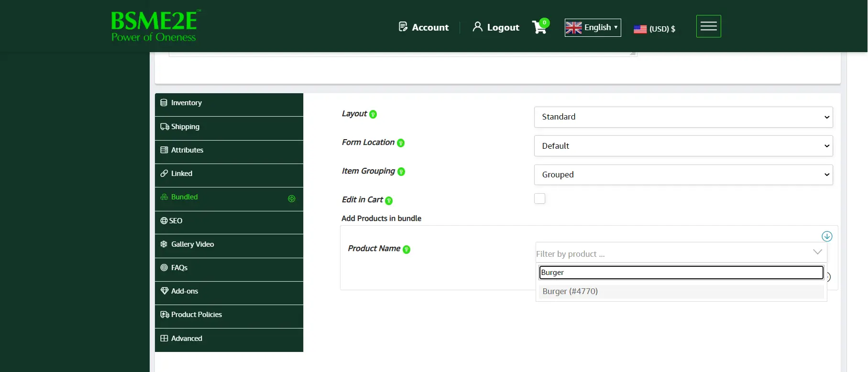This screenshot has height=372, width=868.
Task: Open the SEO tab
Action: (229, 222)
